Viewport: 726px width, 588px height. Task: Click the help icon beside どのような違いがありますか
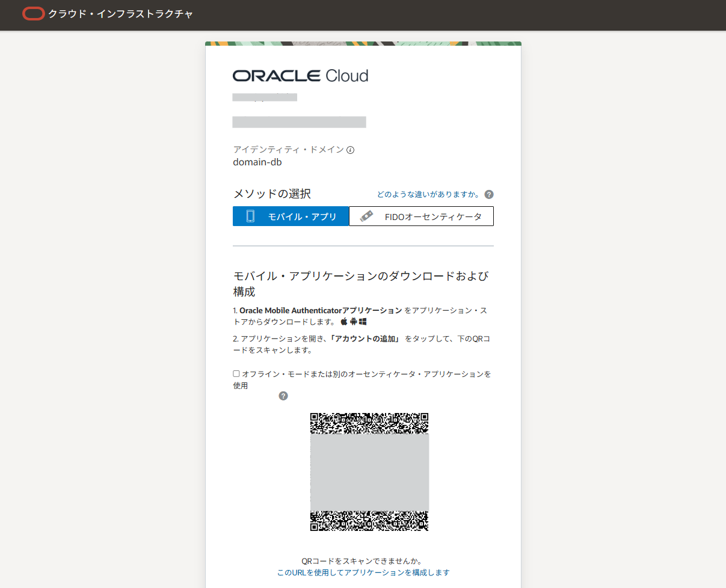click(489, 194)
